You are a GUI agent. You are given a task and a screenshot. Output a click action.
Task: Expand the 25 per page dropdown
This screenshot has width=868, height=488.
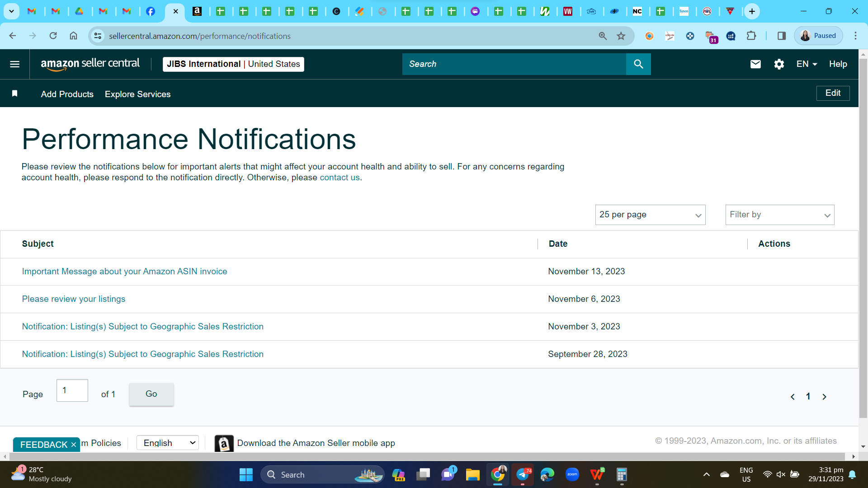pos(650,215)
